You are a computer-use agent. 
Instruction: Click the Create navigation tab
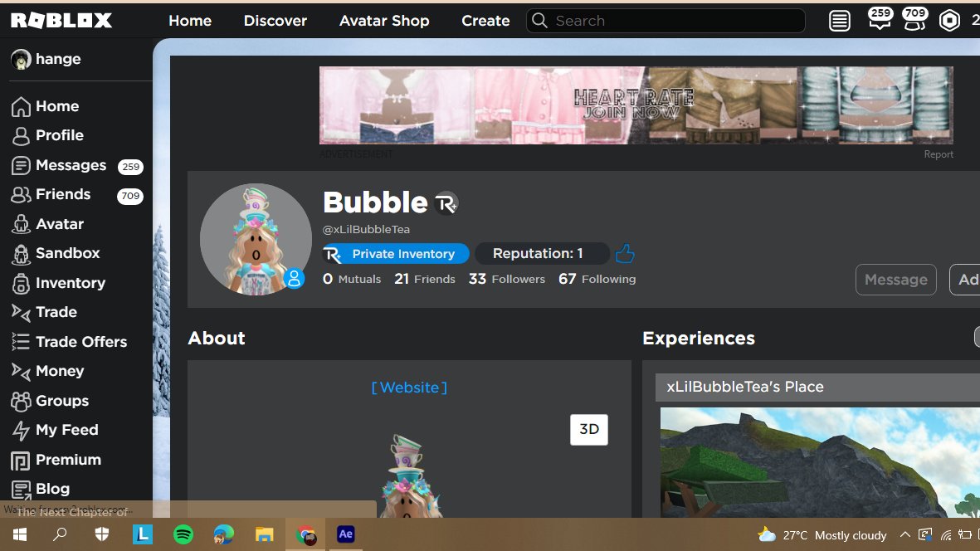tap(485, 21)
